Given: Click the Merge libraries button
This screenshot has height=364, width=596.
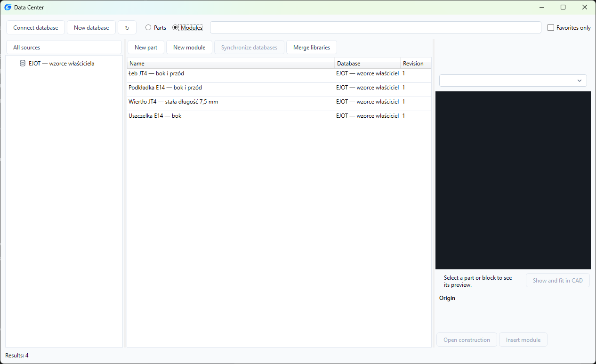Looking at the screenshot, I should click(x=312, y=48).
